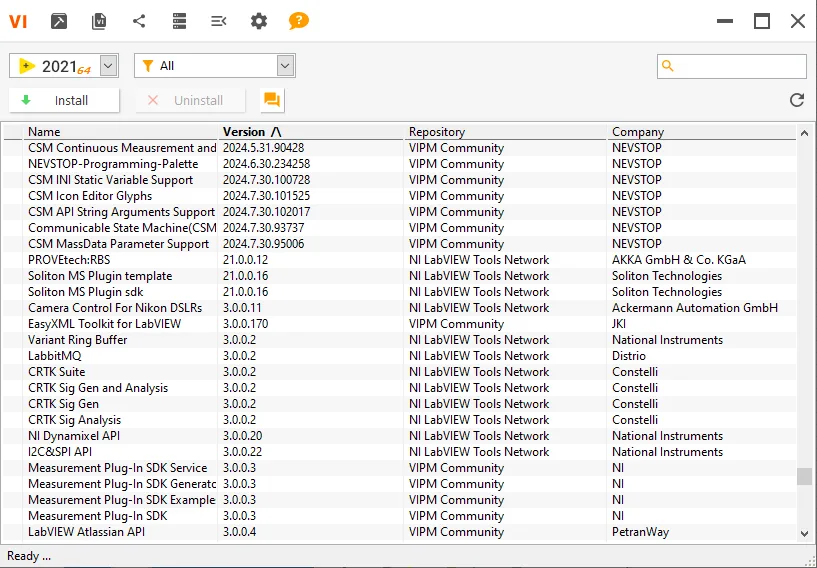The image size is (817, 568).
Task: Click the Ready status bar text
Action: 29,556
